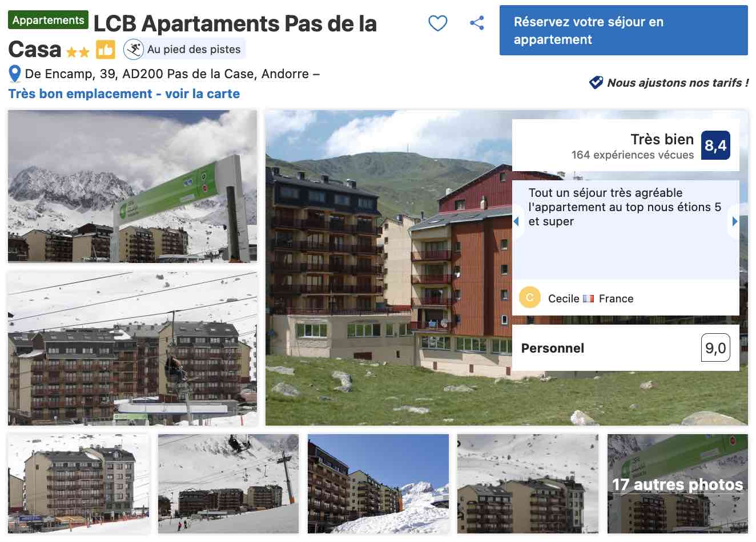The height and width of the screenshot is (542, 756).
Task: Click the yellow thumbs-up preferred badge
Action: pos(105,50)
